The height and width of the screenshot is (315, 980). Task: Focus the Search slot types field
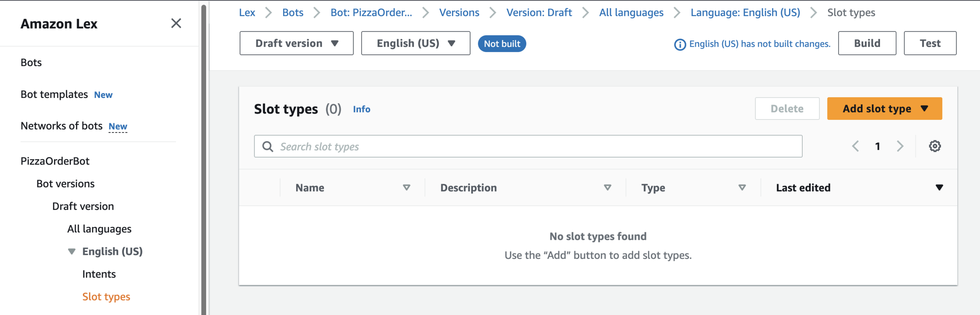[x=528, y=146]
